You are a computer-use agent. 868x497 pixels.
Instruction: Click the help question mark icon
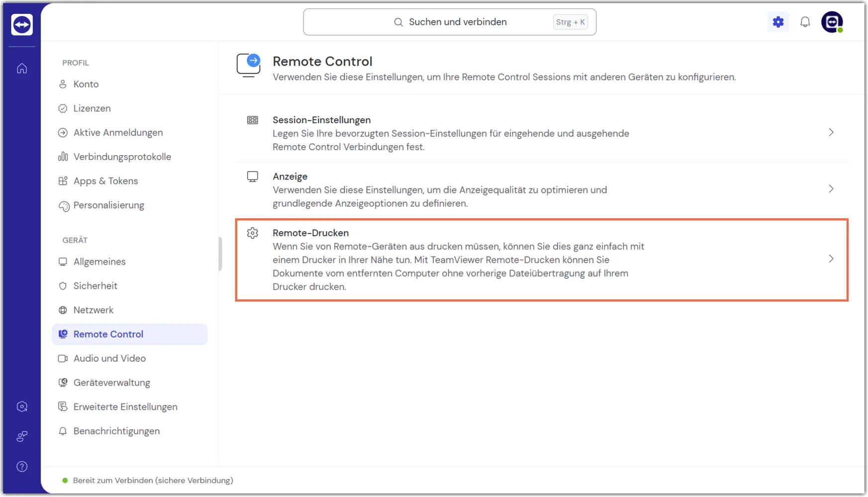click(x=22, y=467)
